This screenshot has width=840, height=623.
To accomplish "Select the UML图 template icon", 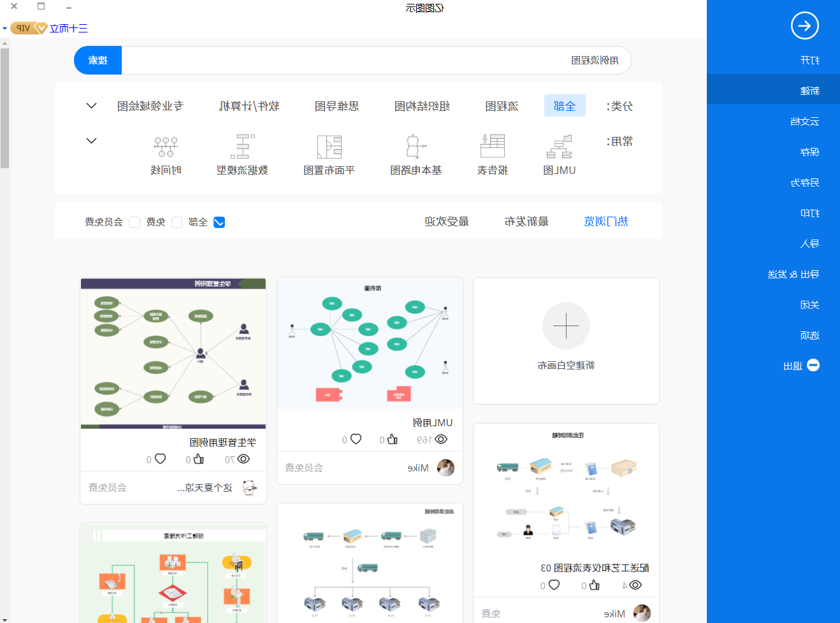I will 559,147.
